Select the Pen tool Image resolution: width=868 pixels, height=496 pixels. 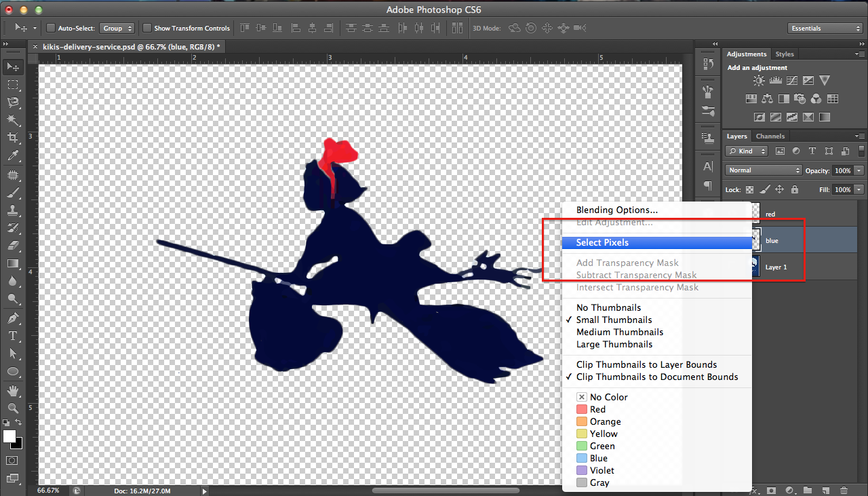coord(12,318)
